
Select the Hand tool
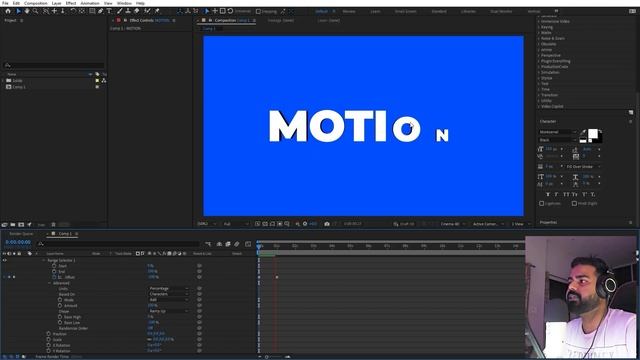pos(27,11)
